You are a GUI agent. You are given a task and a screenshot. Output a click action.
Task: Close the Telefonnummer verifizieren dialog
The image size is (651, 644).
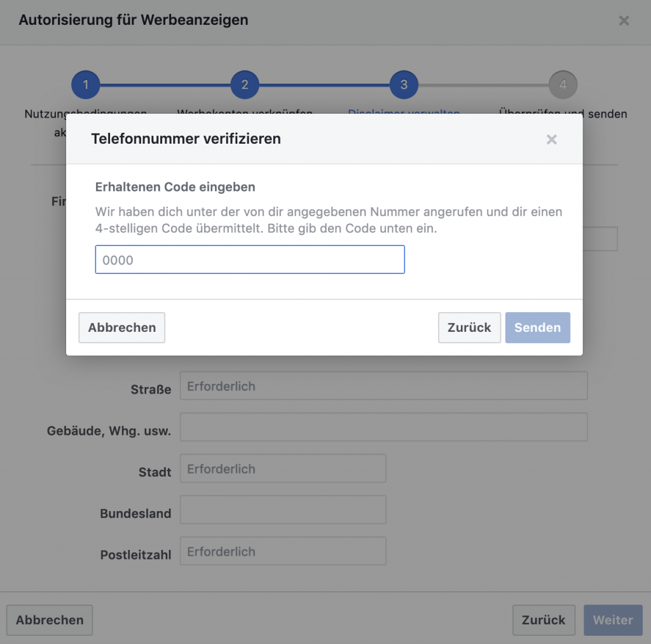551,139
